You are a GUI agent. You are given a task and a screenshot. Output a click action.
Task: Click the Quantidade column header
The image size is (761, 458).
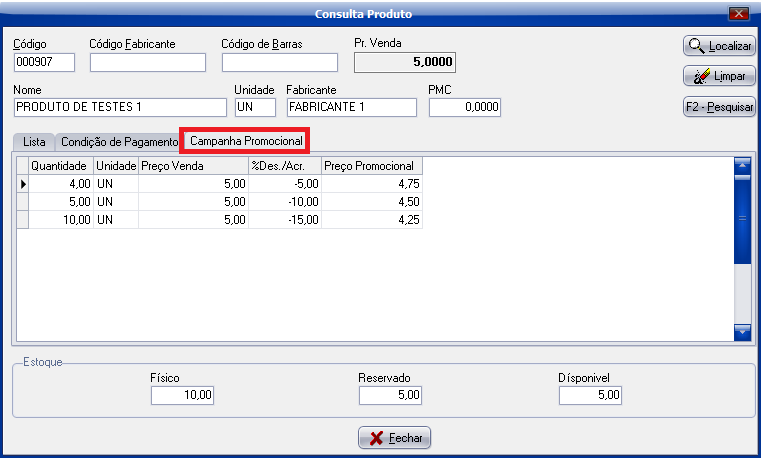click(61, 166)
